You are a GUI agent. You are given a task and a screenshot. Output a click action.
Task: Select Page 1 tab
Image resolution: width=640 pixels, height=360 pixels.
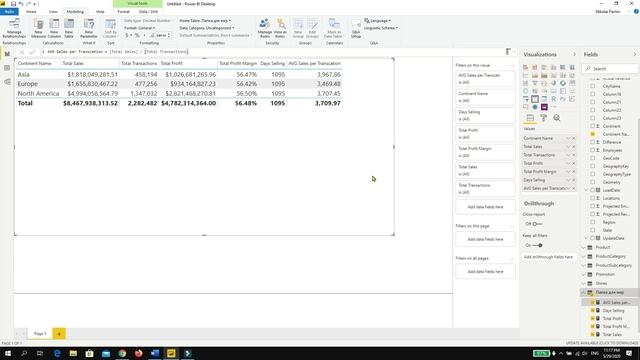[40, 333]
